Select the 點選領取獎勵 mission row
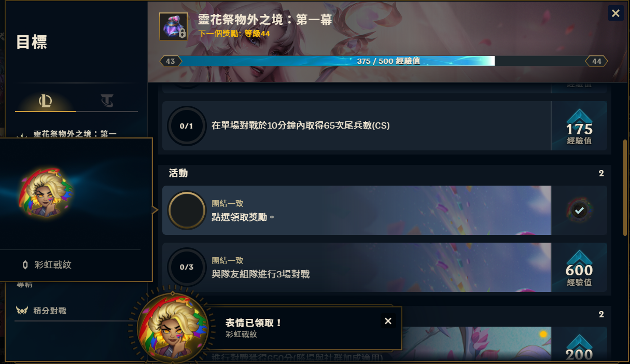630x364 pixels. pyautogui.click(x=384, y=210)
